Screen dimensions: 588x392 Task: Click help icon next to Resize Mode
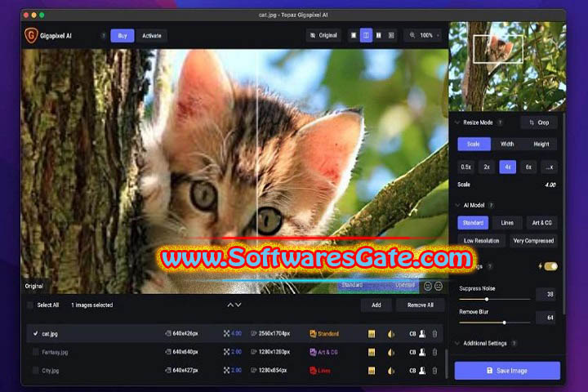(500, 122)
